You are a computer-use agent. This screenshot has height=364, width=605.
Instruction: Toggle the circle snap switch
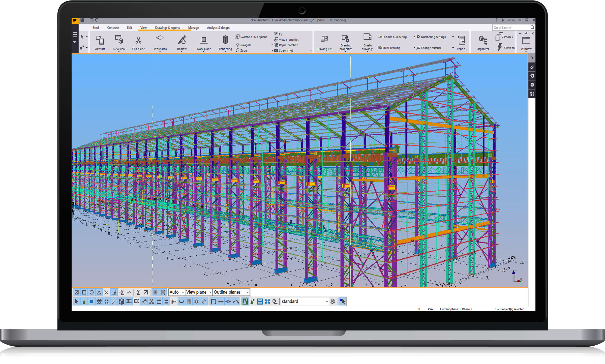(92, 292)
